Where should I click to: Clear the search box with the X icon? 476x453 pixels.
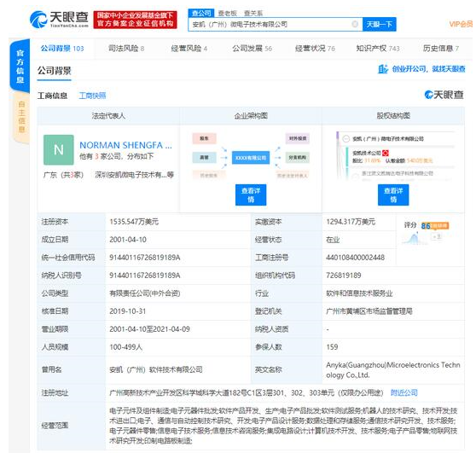tap(355, 24)
